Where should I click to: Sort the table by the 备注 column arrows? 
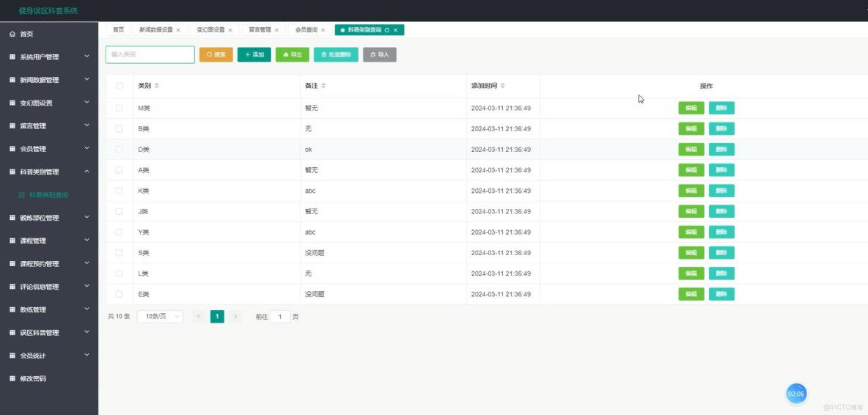coord(323,86)
